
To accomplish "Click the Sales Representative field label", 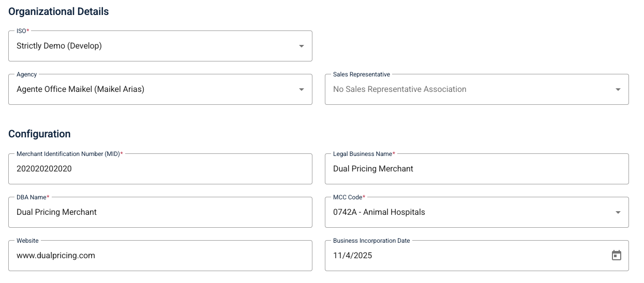I will click(x=362, y=74).
